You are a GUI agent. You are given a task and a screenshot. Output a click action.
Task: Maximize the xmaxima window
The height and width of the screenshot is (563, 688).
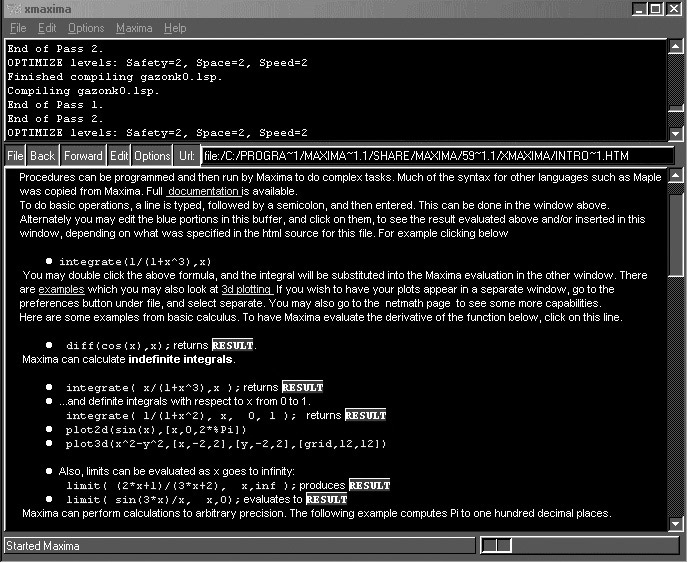click(x=656, y=9)
